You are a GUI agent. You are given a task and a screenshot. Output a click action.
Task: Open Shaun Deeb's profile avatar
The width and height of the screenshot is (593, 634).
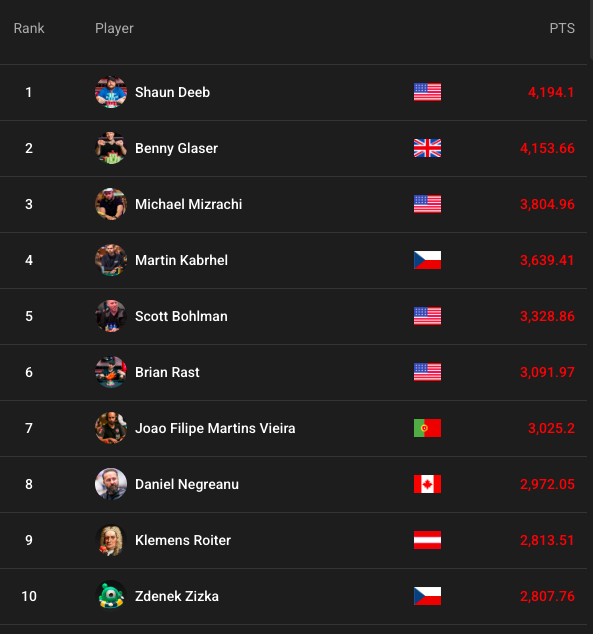(x=111, y=92)
